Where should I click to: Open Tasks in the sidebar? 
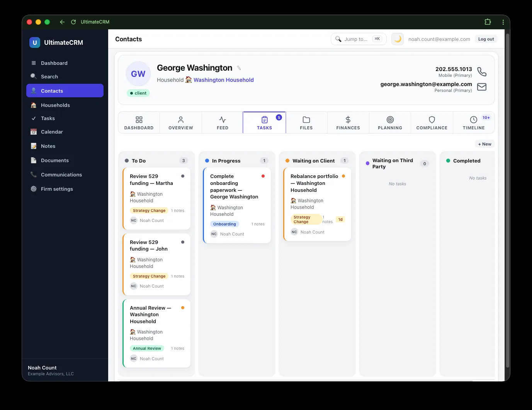point(65,118)
